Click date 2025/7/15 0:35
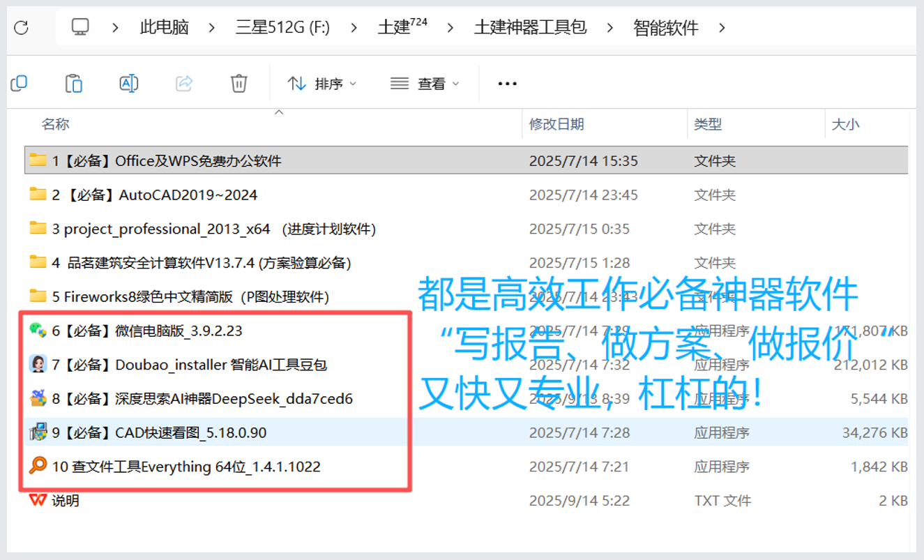Viewport: 924px width, 560px height. 580,229
